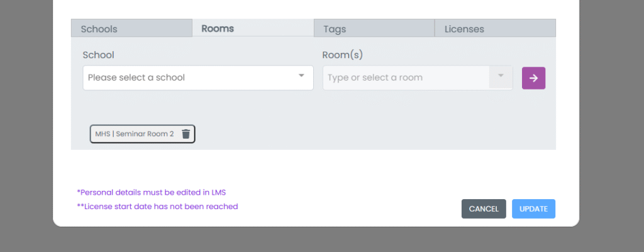Click the purple arrow add-room button
Image resolution: width=644 pixels, height=252 pixels.
point(533,77)
